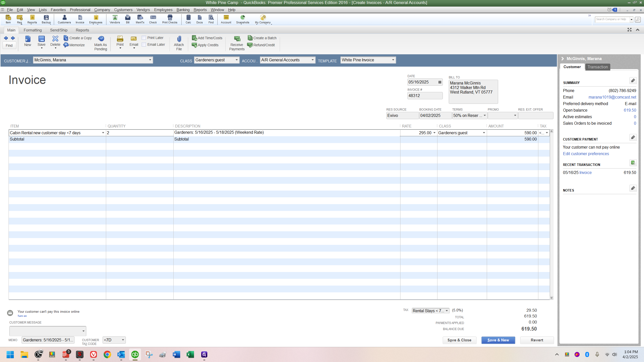The width and height of the screenshot is (644, 362).
Task: Click the Check toolbar icon
Action: point(153,19)
